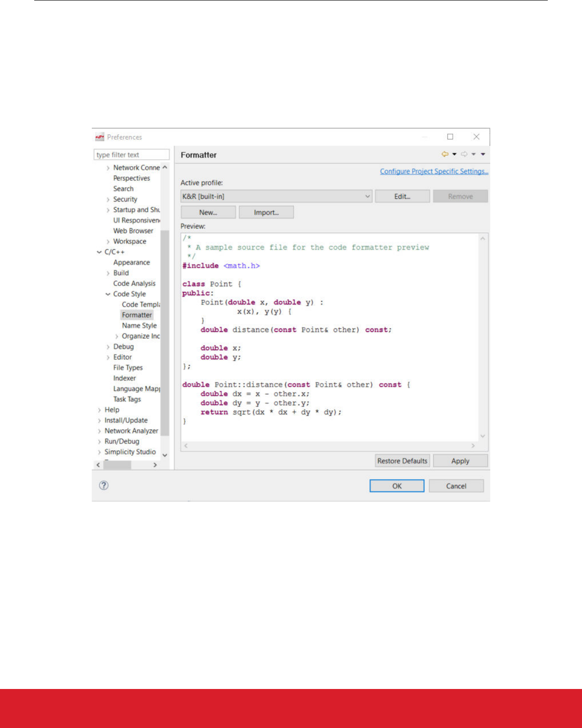582x728 pixels.
Task: Open Configure Project Specific Settings link
Action: pyautogui.click(x=434, y=171)
